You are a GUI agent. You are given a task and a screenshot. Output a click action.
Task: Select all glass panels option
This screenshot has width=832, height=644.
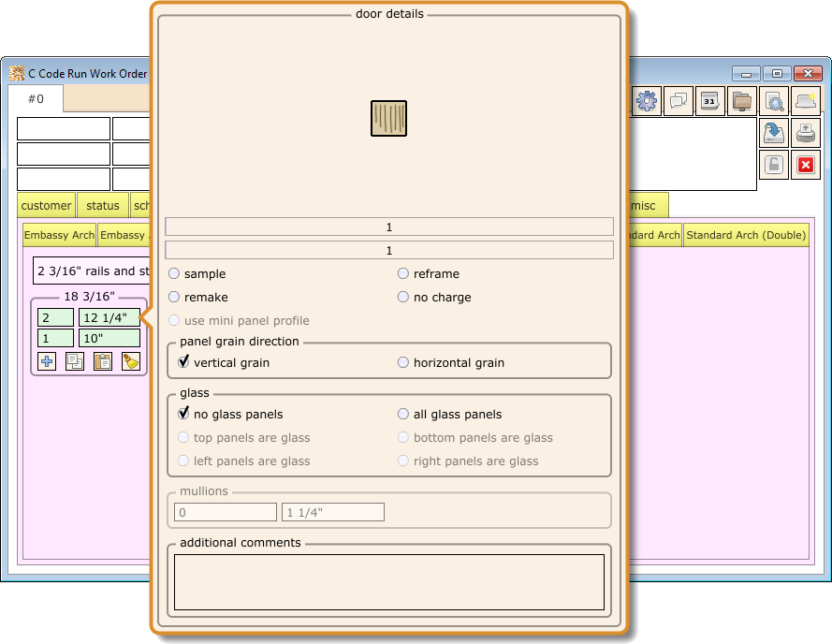pyautogui.click(x=403, y=415)
